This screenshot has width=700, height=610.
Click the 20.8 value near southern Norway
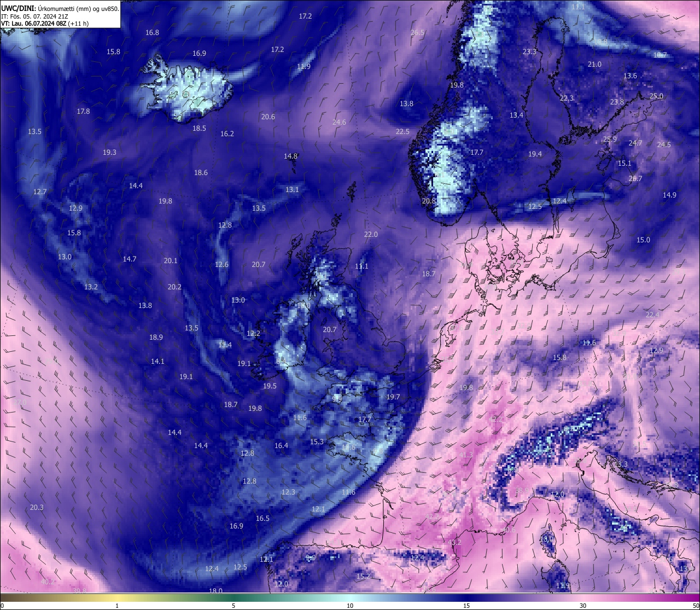pyautogui.click(x=429, y=201)
